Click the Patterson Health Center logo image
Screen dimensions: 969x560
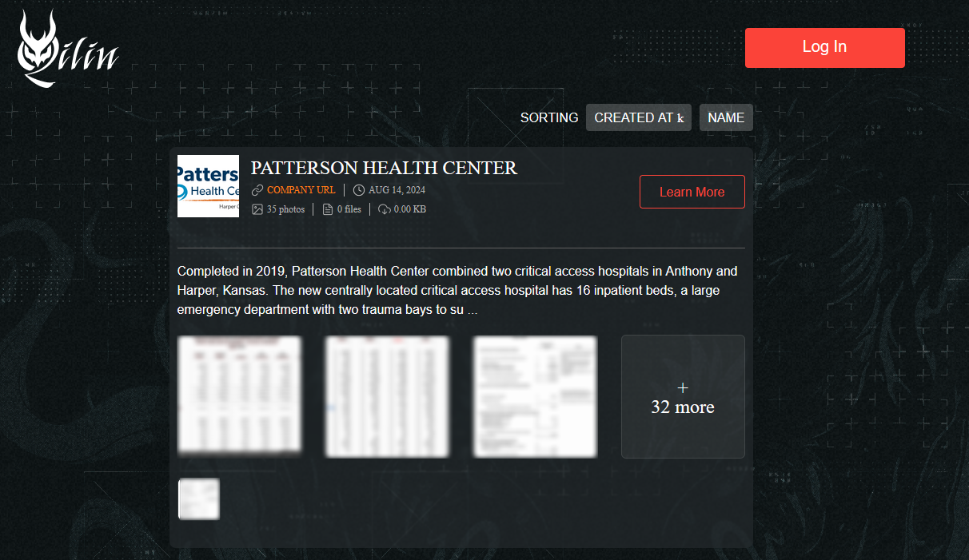(208, 185)
